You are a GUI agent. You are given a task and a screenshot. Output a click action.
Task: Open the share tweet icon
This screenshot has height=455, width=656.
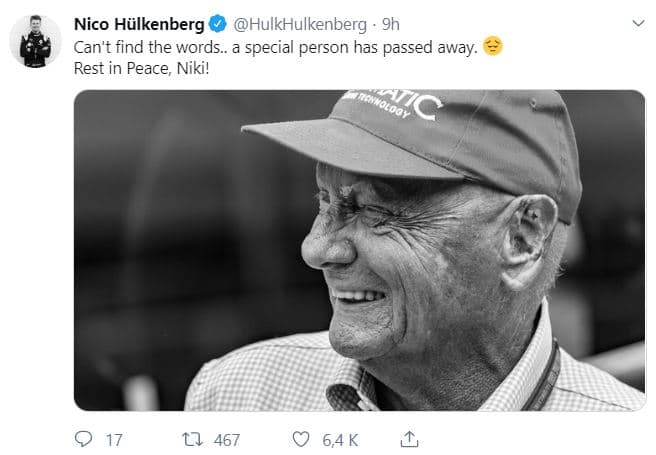[x=407, y=438]
